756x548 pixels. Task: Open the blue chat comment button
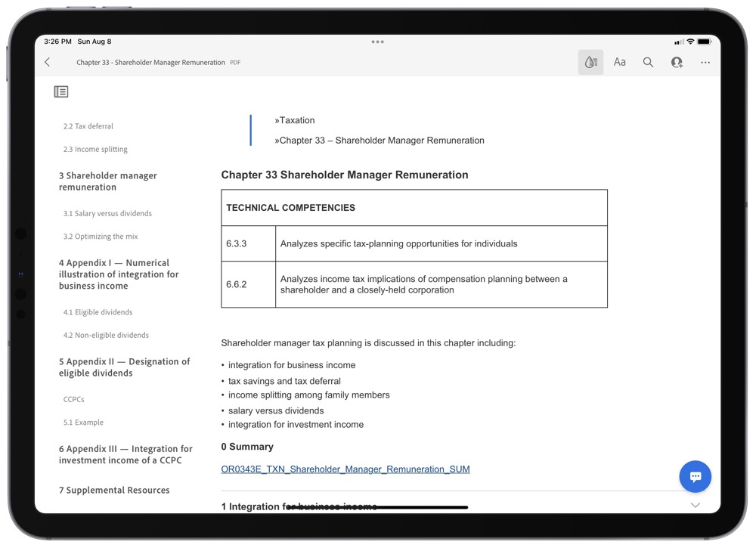click(x=695, y=477)
